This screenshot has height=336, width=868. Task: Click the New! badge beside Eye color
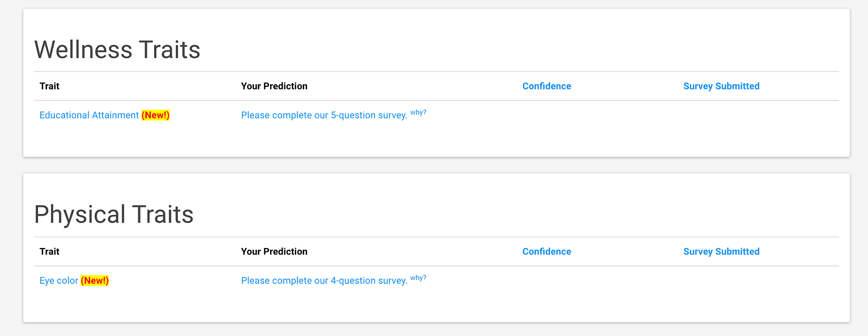[x=95, y=281]
